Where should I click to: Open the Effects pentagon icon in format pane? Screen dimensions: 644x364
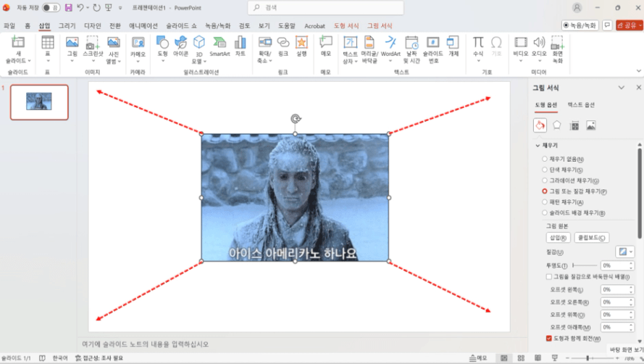coord(557,125)
